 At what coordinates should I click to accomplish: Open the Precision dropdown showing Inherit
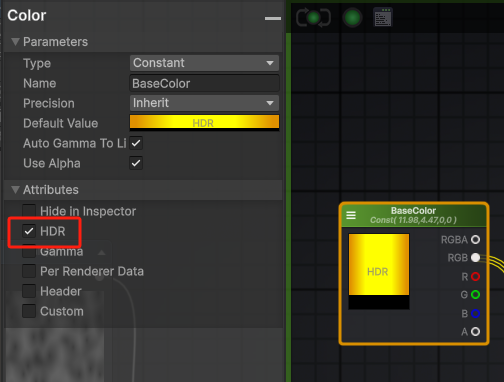point(204,103)
